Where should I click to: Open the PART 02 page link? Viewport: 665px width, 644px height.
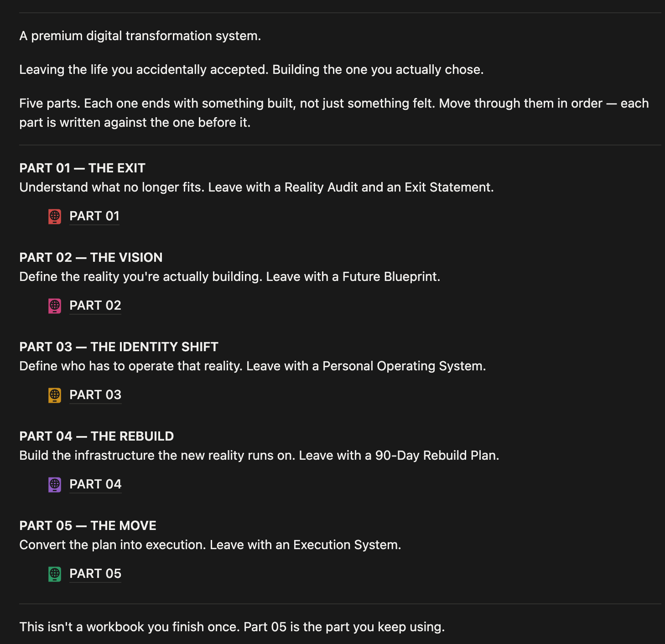95,306
